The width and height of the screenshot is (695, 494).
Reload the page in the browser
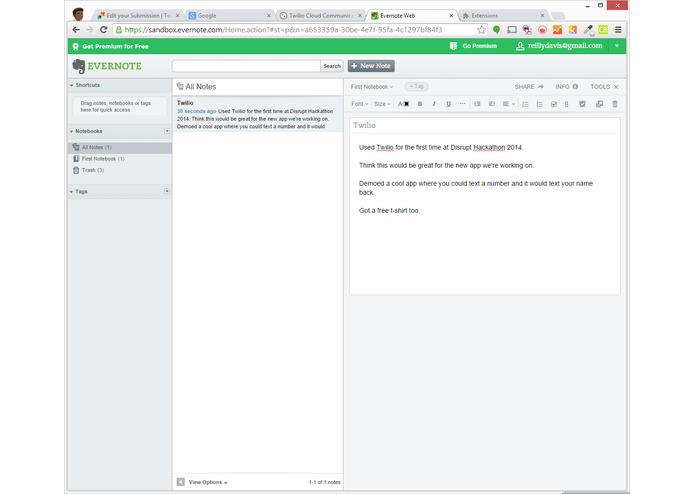103,30
